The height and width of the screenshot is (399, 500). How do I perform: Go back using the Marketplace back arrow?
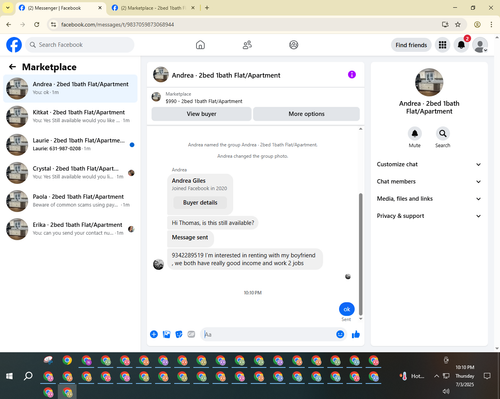tap(12, 67)
